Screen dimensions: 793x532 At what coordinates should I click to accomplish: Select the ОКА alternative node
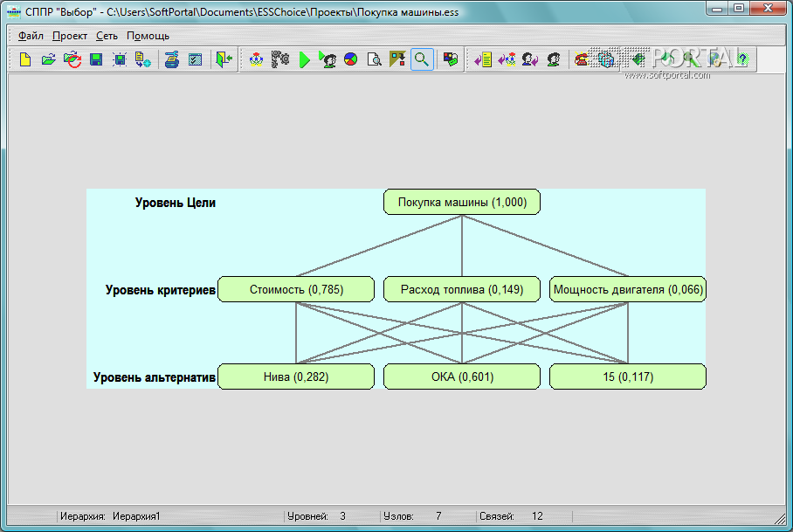(x=462, y=377)
